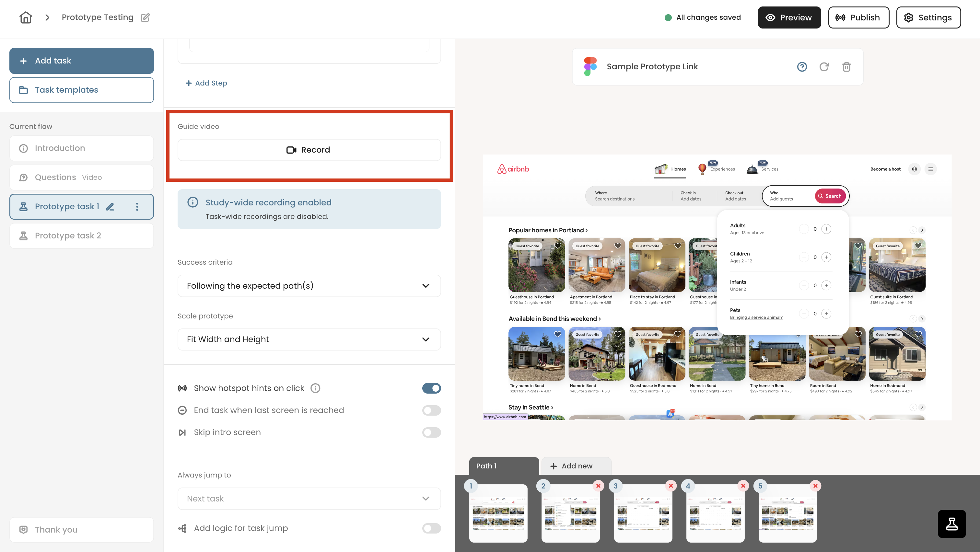
Task: Select path screen thumbnail 1
Action: click(498, 513)
